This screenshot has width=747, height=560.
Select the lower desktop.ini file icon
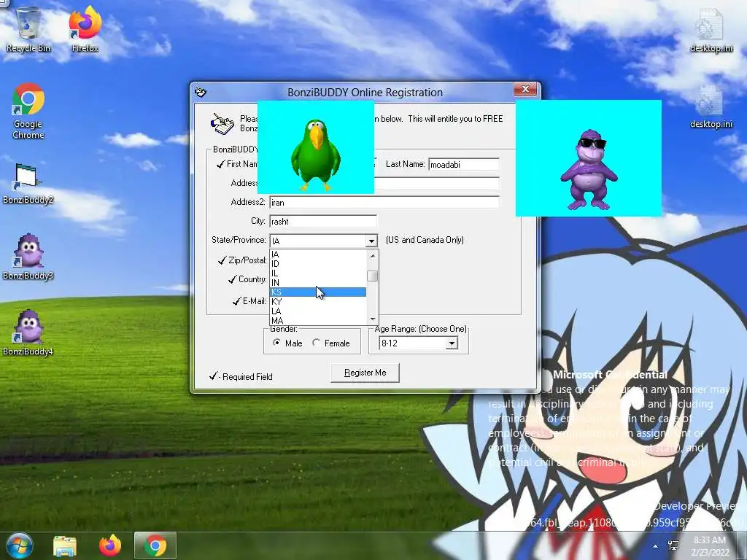point(711,107)
